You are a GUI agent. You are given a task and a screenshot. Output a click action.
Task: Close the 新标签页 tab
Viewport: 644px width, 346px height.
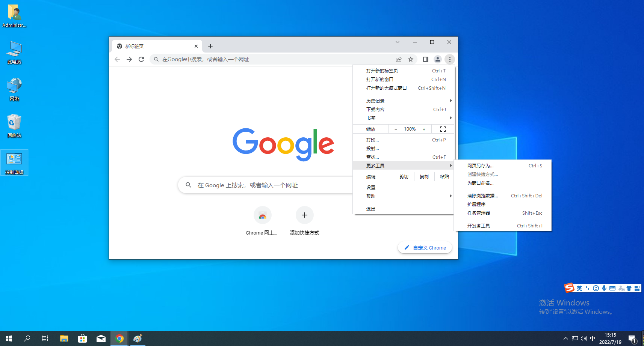(x=196, y=46)
